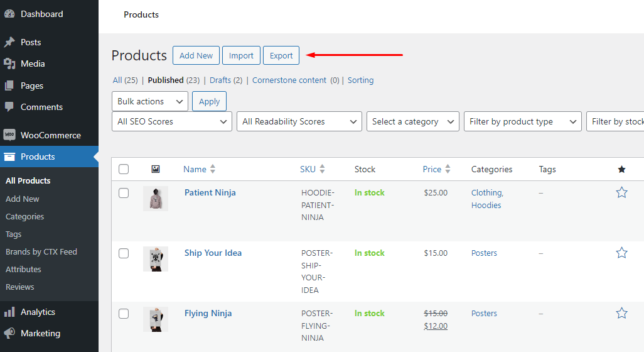Toggle featured star for Flying Ninja

(621, 313)
